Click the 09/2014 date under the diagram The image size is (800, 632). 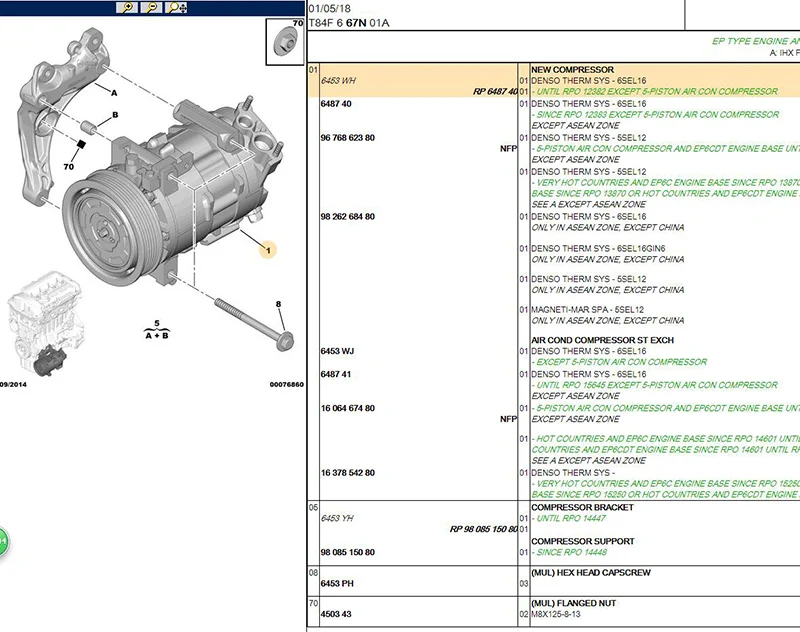pos(13,385)
